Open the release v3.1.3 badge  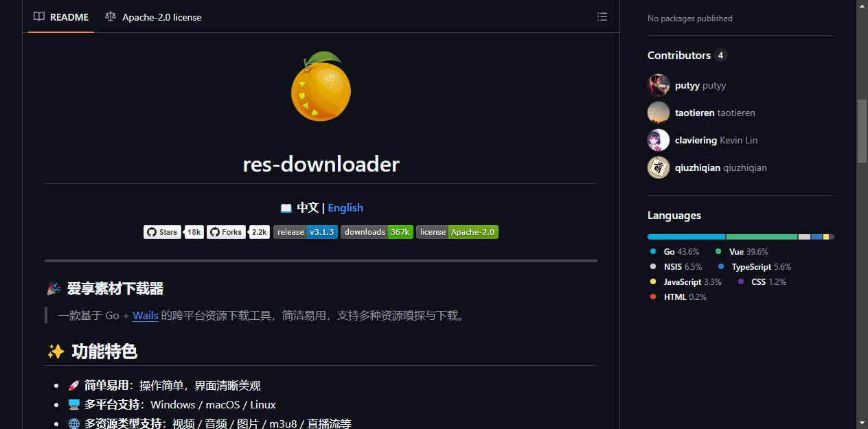click(306, 232)
